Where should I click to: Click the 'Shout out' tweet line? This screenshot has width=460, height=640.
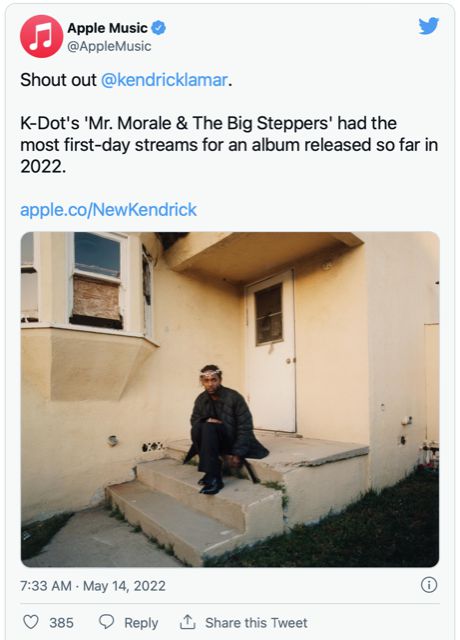[x=126, y=80]
